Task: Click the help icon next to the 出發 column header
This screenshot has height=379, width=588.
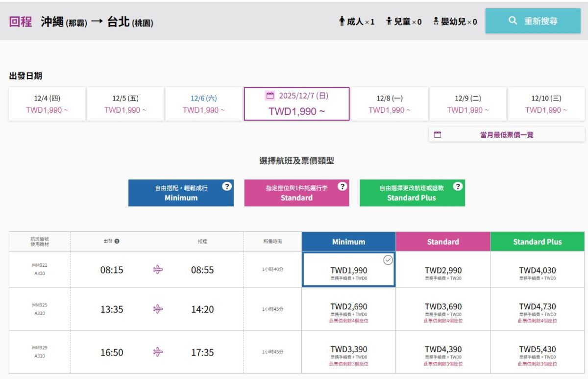Action: point(117,241)
